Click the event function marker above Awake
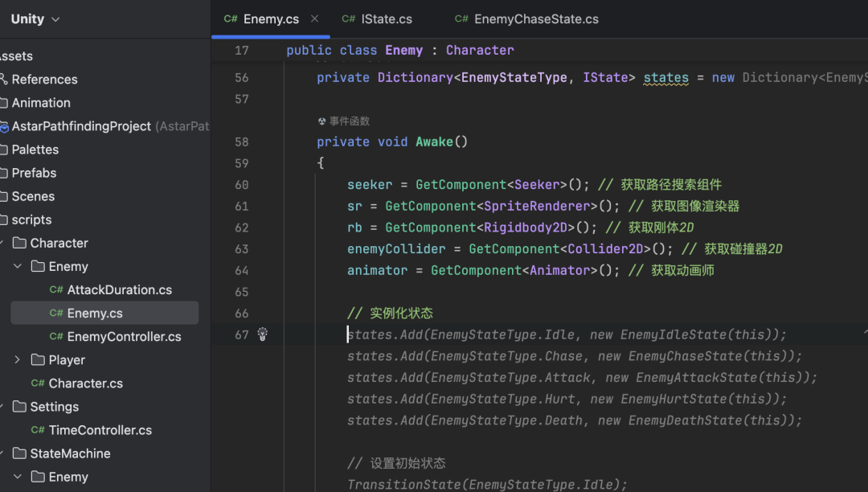 (344, 121)
